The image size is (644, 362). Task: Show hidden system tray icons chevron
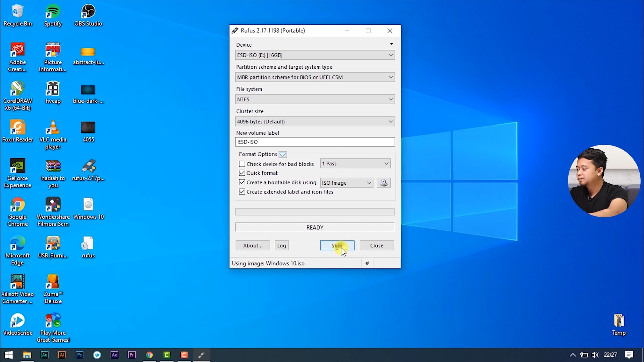(573, 355)
